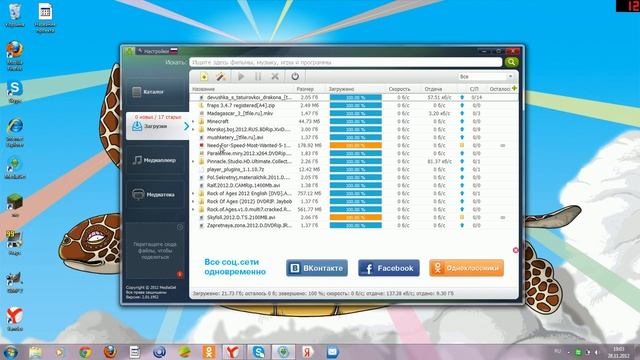Select the Skyfoll.2012 avi row

[353, 217]
